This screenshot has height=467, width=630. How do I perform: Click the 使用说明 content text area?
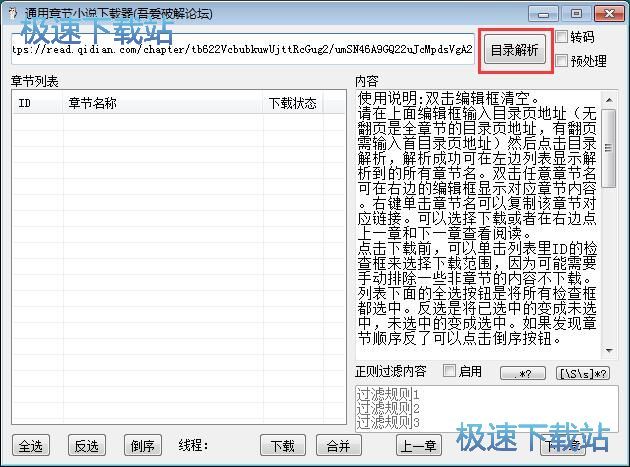(x=478, y=224)
